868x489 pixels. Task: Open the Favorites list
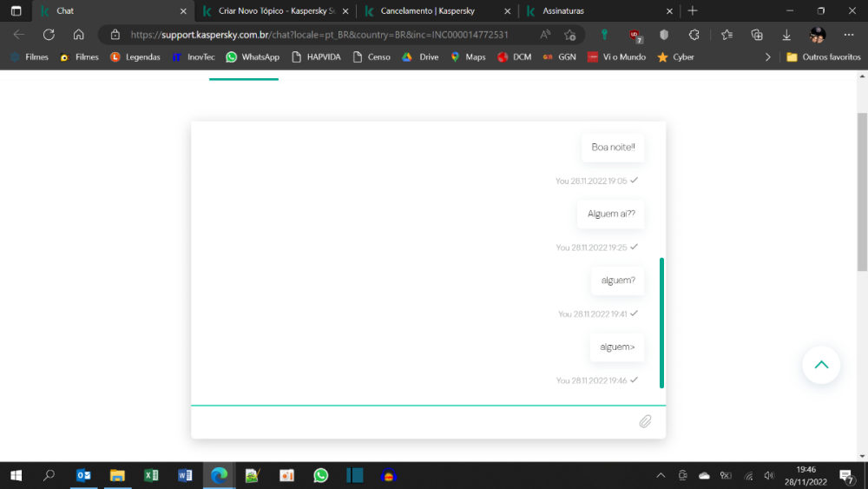(727, 35)
